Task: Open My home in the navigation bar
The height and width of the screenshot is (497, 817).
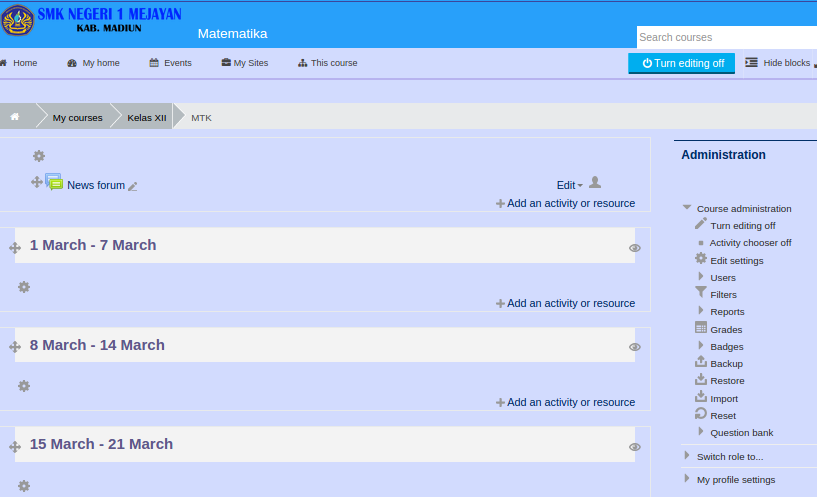Action: coord(93,63)
